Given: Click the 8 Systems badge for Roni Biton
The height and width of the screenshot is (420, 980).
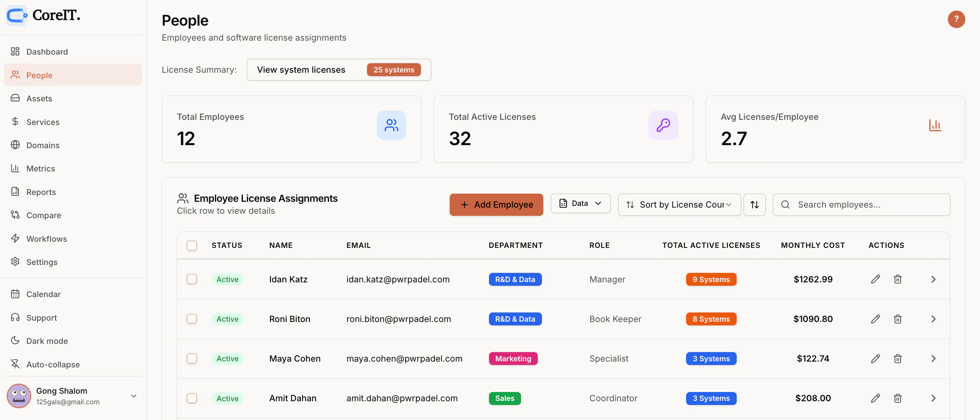Looking at the screenshot, I should pos(711,319).
